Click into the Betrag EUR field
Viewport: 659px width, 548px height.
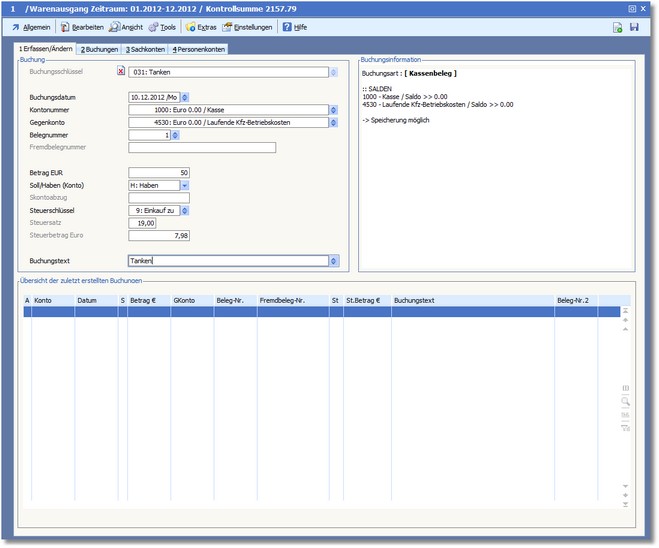pos(159,173)
